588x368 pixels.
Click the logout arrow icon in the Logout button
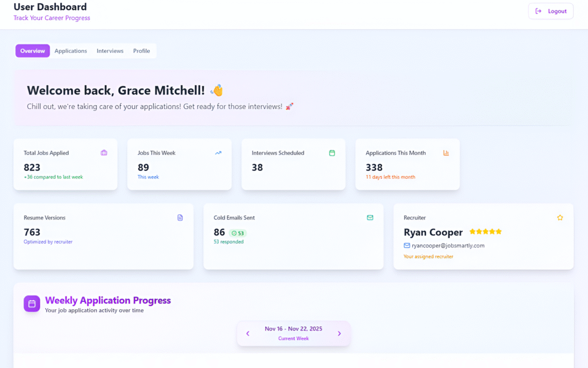coord(538,11)
